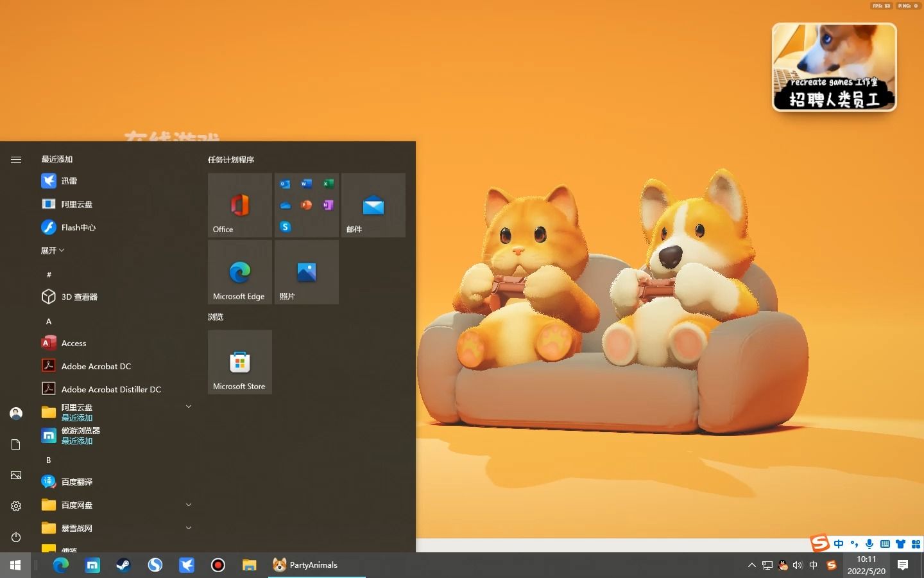Launch Adobe Acrobat Distiller DC
The image size is (924, 578).
(117, 389)
